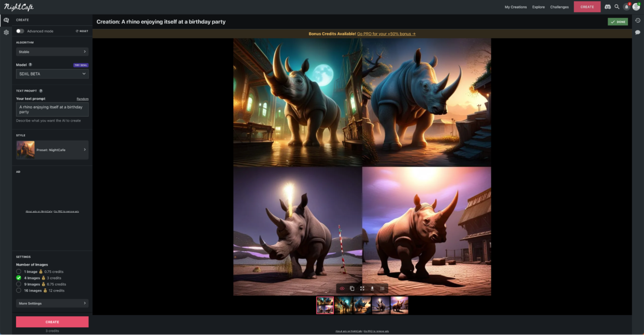Click the search magnifier icon

point(617,7)
